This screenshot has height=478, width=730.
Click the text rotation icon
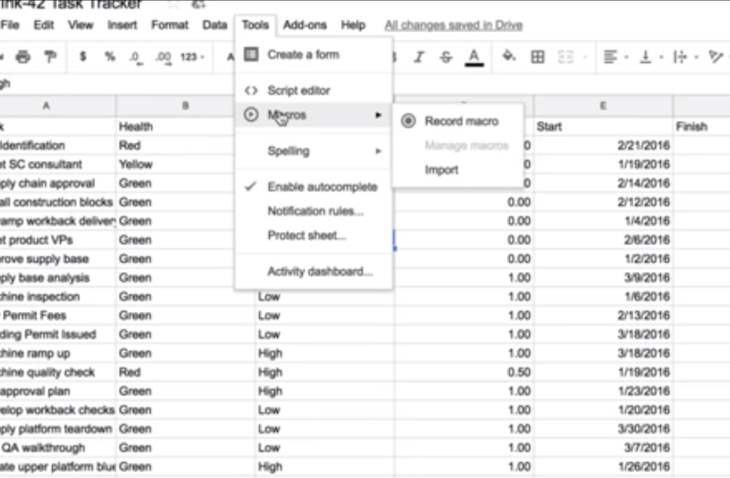tap(715, 57)
